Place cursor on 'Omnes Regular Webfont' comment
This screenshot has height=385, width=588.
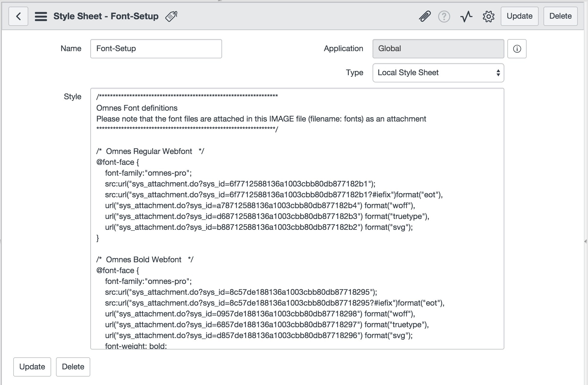(149, 151)
